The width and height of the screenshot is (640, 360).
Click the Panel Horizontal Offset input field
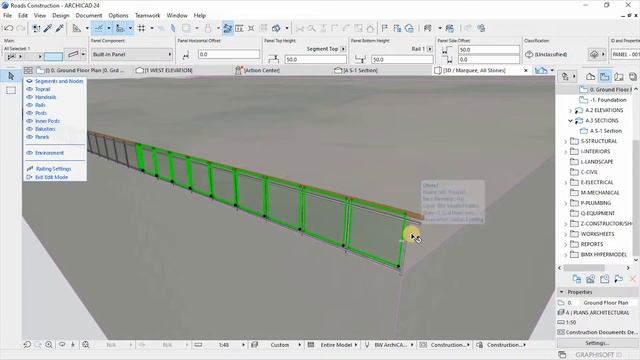coord(229,54)
